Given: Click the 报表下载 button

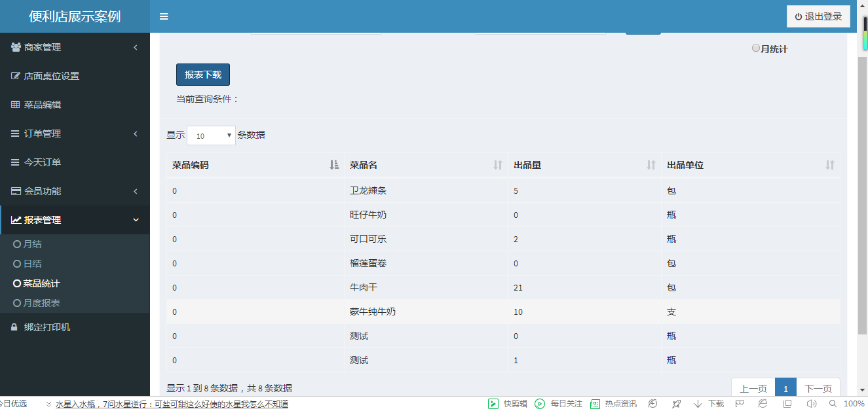Looking at the screenshot, I should pyautogui.click(x=203, y=75).
